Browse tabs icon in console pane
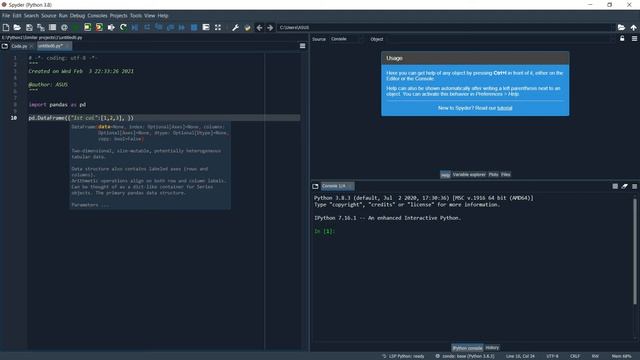 (x=315, y=186)
